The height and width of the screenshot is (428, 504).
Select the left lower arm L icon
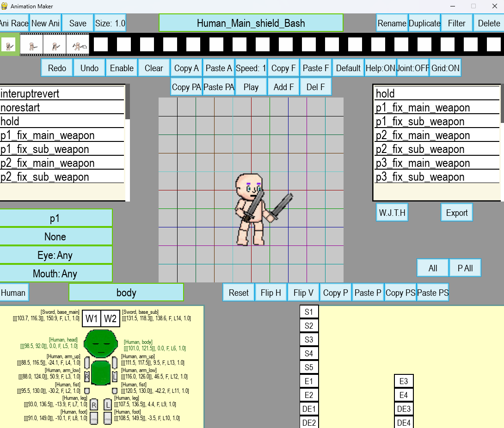[115, 377]
